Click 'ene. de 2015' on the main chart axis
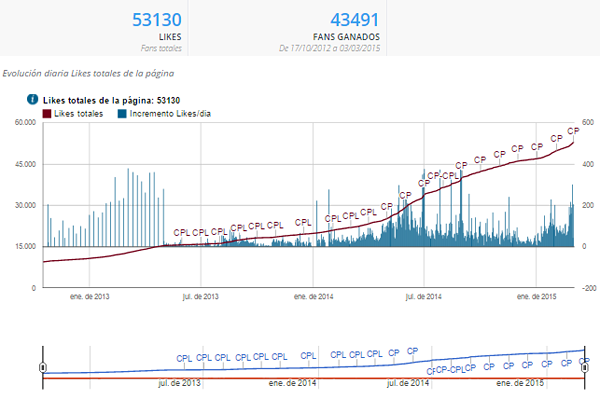600x399 pixels. click(536, 296)
